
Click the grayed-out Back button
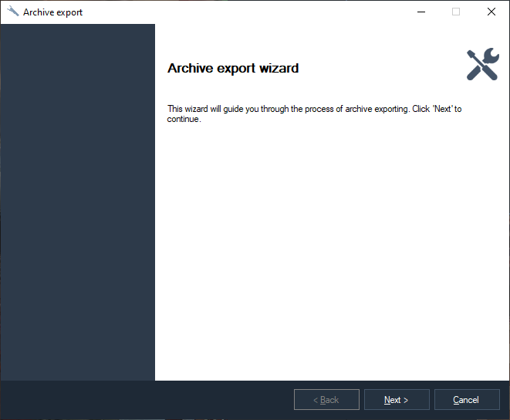click(326, 400)
